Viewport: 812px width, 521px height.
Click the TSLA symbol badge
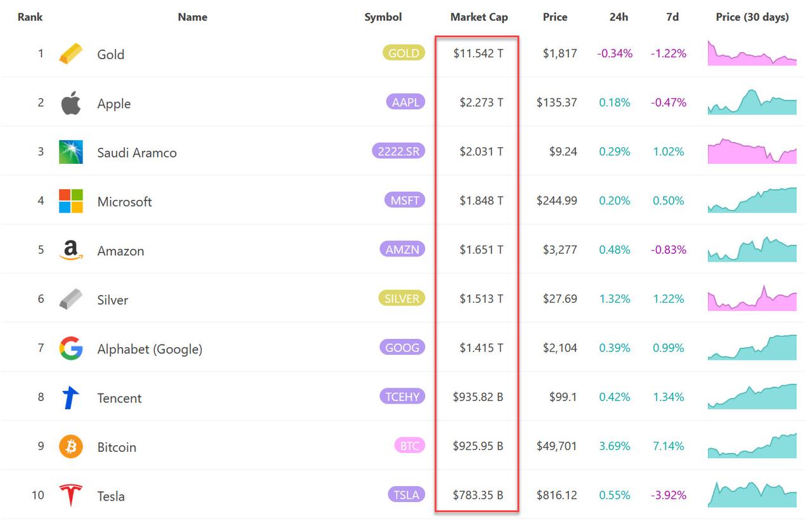click(406, 494)
